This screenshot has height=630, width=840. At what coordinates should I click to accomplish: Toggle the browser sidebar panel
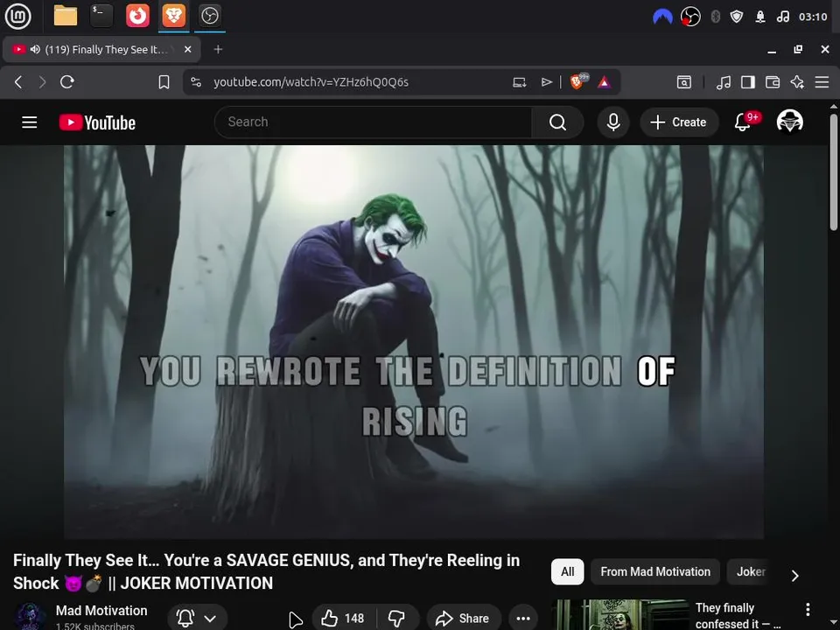(x=748, y=82)
